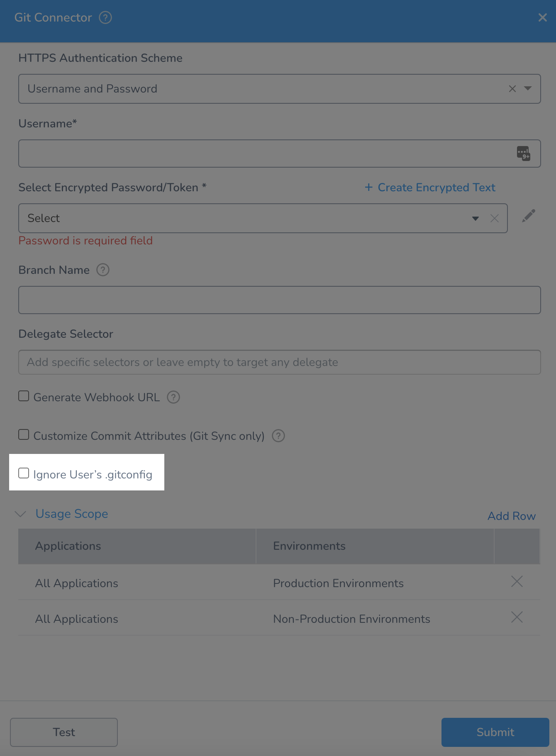The height and width of the screenshot is (756, 556).
Task: Open HTTPS Authentication Scheme dropdown arrow
Action: coord(528,88)
